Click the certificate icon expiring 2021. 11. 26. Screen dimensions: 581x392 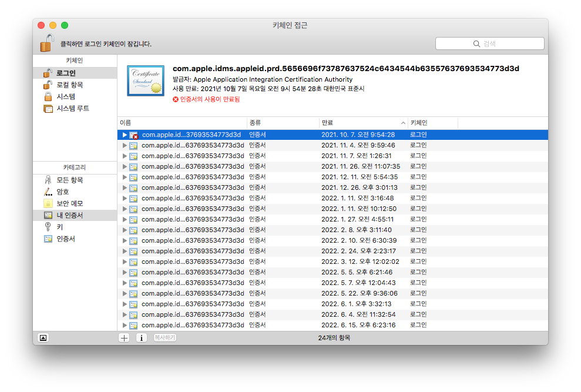pos(133,167)
